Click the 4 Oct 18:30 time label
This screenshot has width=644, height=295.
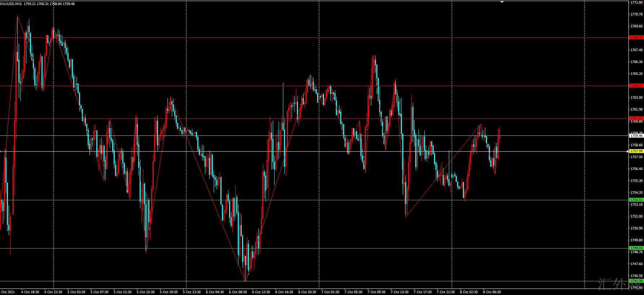[x=30, y=292]
